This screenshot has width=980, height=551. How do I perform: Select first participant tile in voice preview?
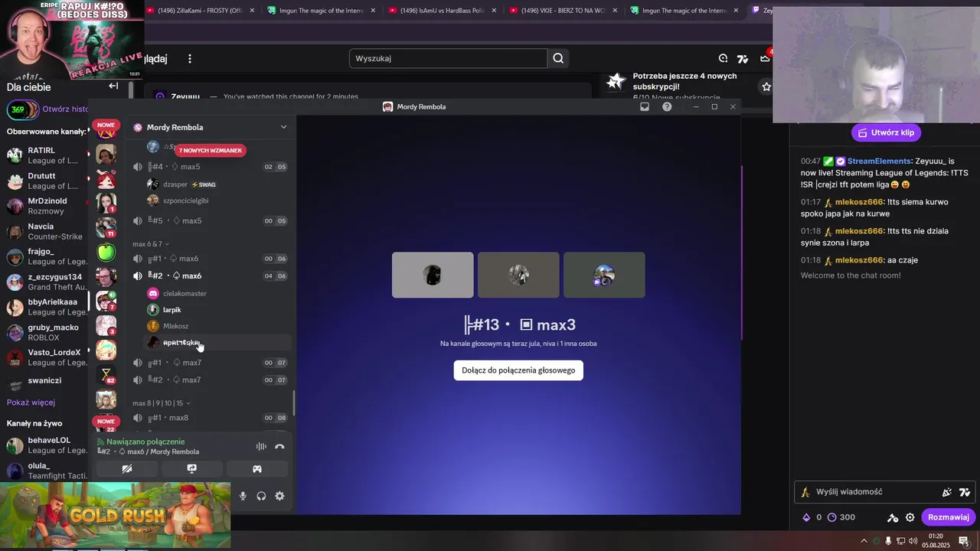(433, 275)
